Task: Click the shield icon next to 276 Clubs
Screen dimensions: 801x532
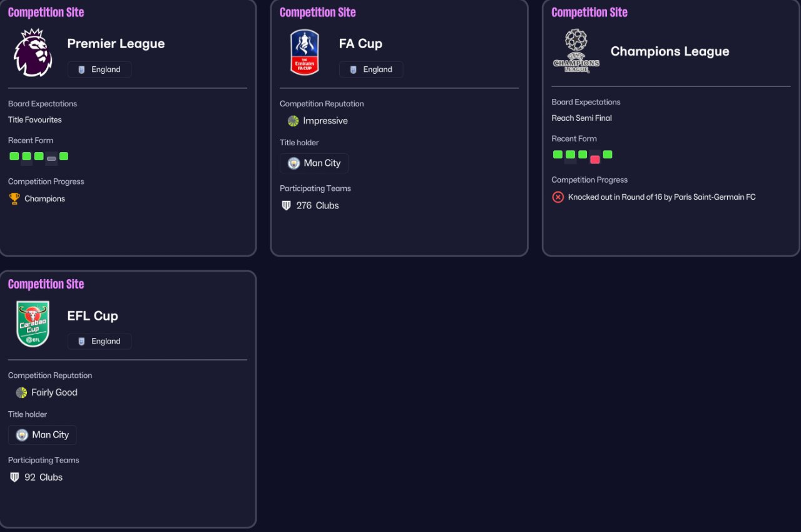Action: point(287,206)
